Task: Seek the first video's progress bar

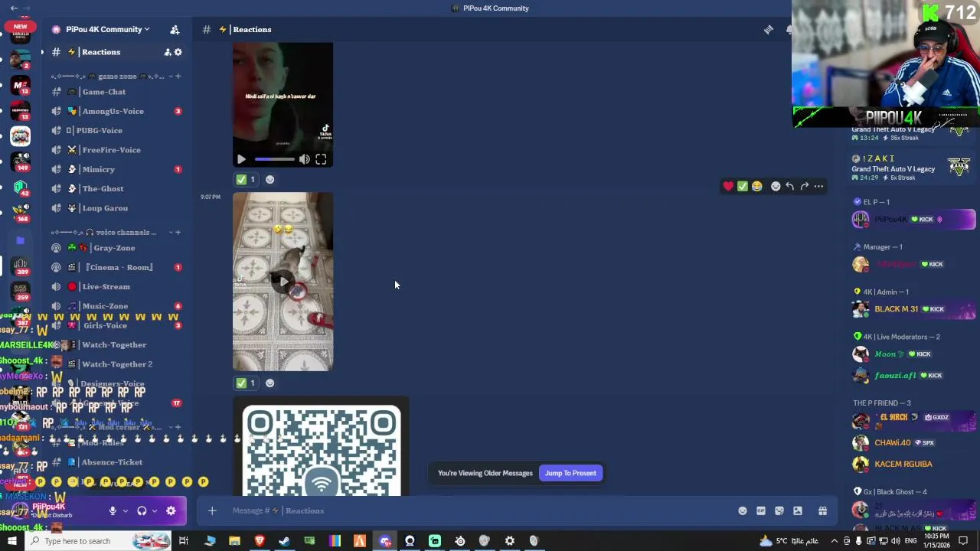Action: [x=274, y=159]
